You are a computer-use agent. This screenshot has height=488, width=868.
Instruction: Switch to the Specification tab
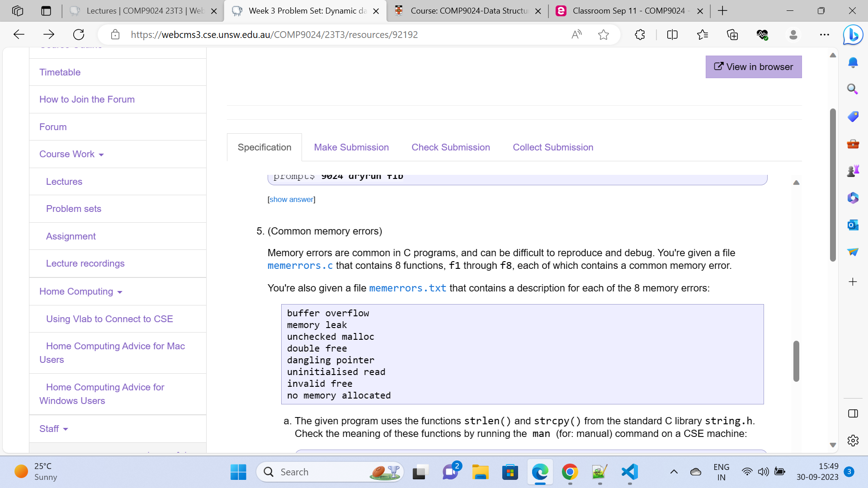tap(264, 147)
